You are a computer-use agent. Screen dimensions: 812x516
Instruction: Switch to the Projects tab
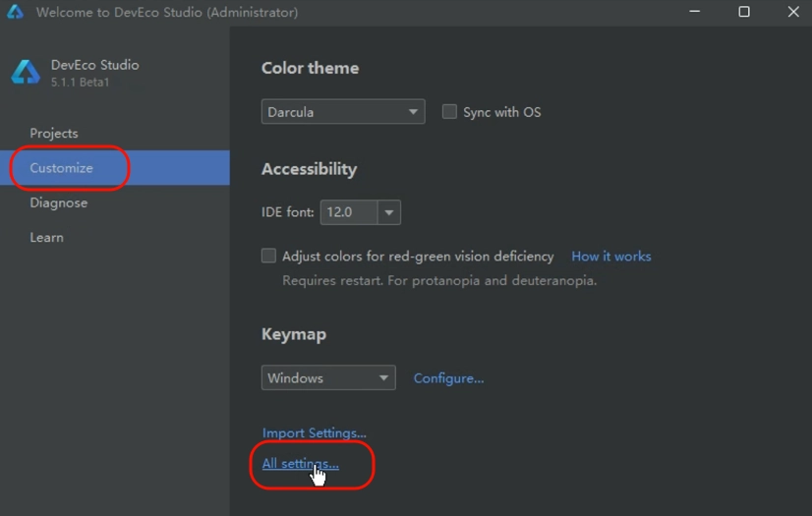54,133
